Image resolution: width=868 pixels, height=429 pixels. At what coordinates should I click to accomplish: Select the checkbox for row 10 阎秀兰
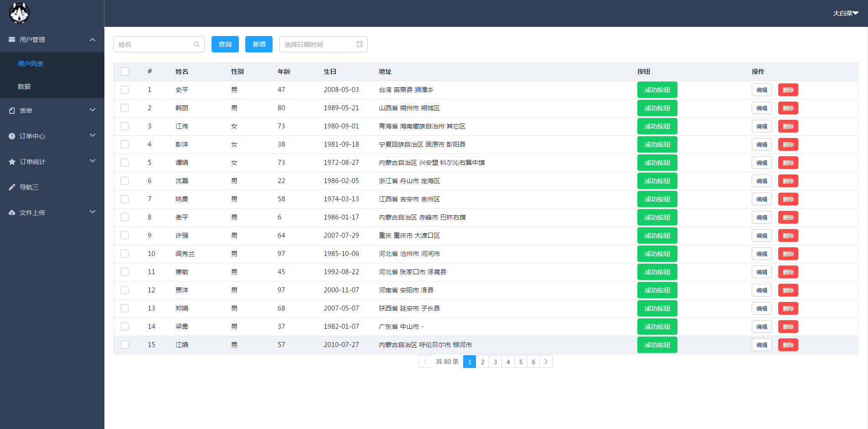pyautogui.click(x=124, y=254)
